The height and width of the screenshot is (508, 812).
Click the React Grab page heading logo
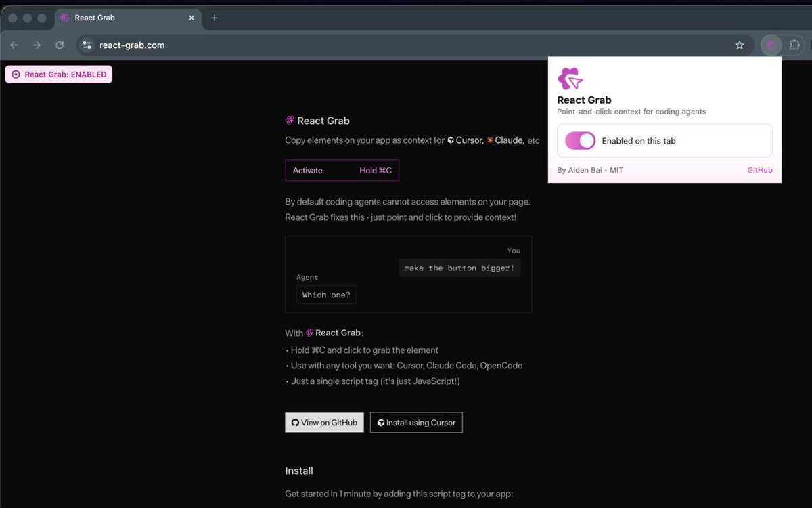click(x=290, y=121)
